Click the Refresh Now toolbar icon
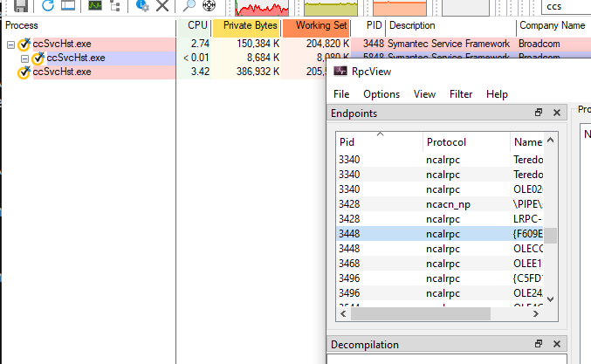The height and width of the screenshot is (364, 591). 47,5
